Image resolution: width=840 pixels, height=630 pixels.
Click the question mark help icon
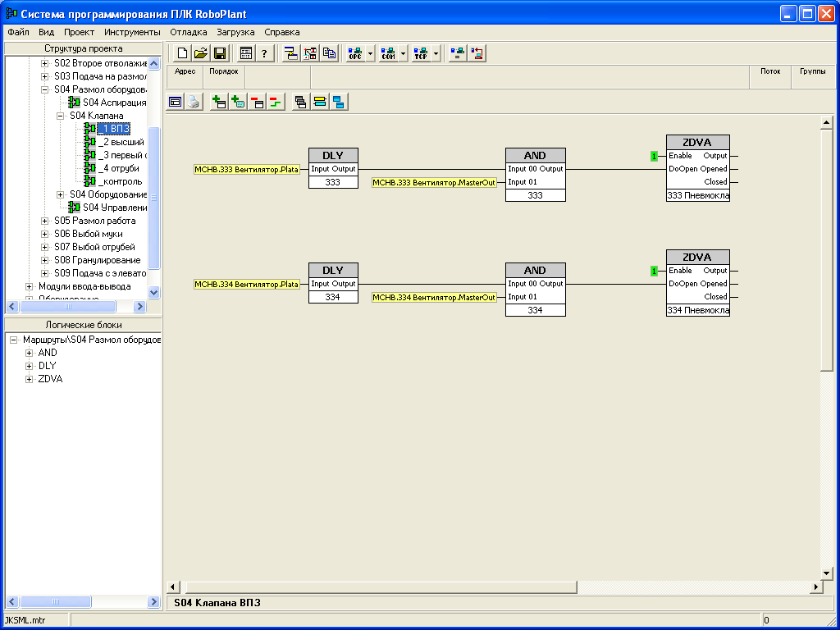(x=264, y=53)
